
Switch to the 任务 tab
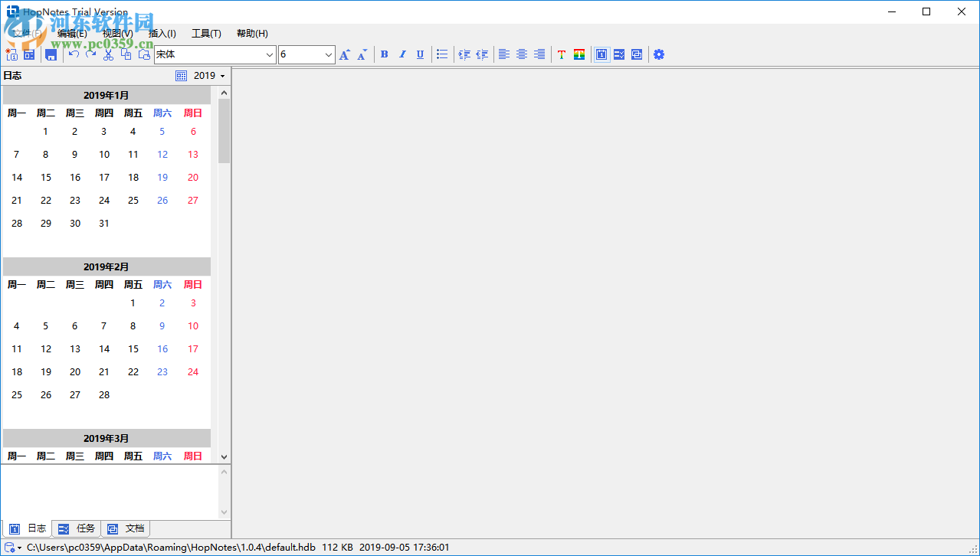point(77,528)
